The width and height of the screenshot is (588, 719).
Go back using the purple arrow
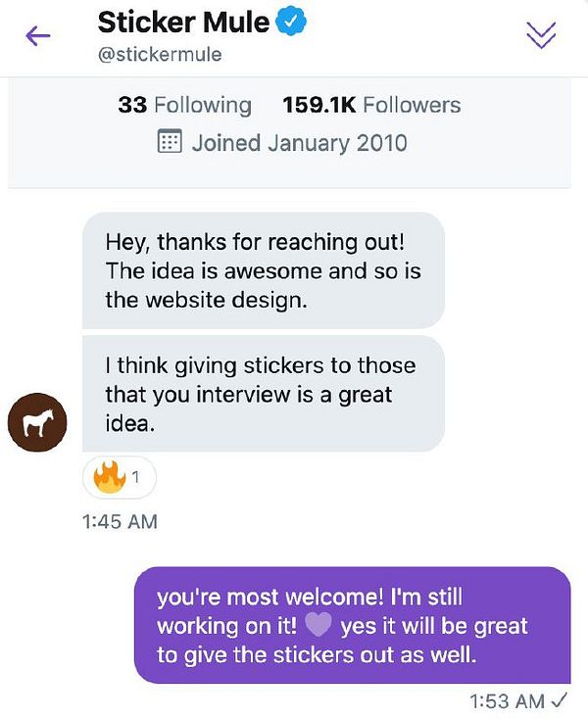[38, 36]
